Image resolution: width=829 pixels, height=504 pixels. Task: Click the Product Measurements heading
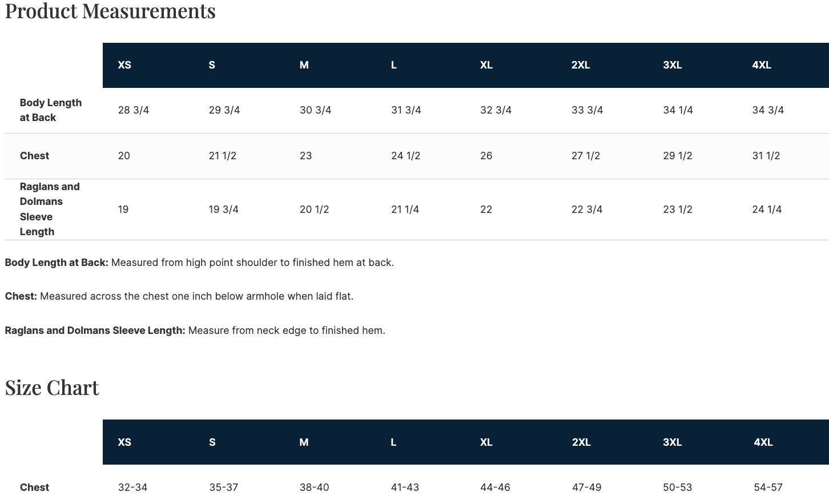coord(110,11)
